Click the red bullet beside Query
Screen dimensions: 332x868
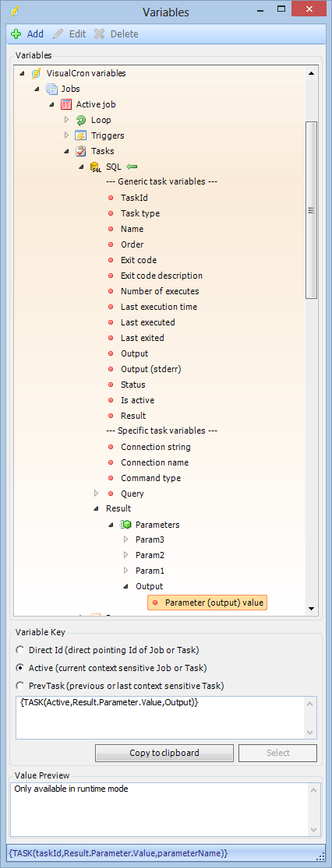[x=111, y=494]
